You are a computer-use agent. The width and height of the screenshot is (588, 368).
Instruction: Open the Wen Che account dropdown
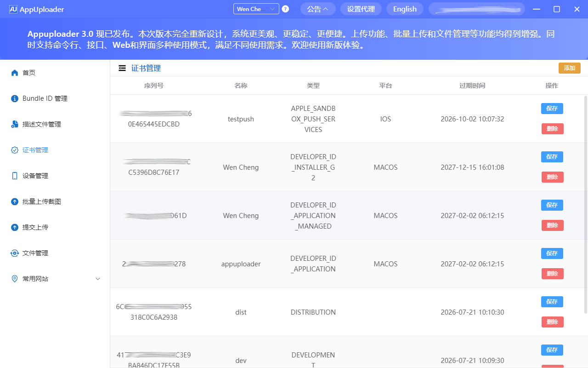256,8
